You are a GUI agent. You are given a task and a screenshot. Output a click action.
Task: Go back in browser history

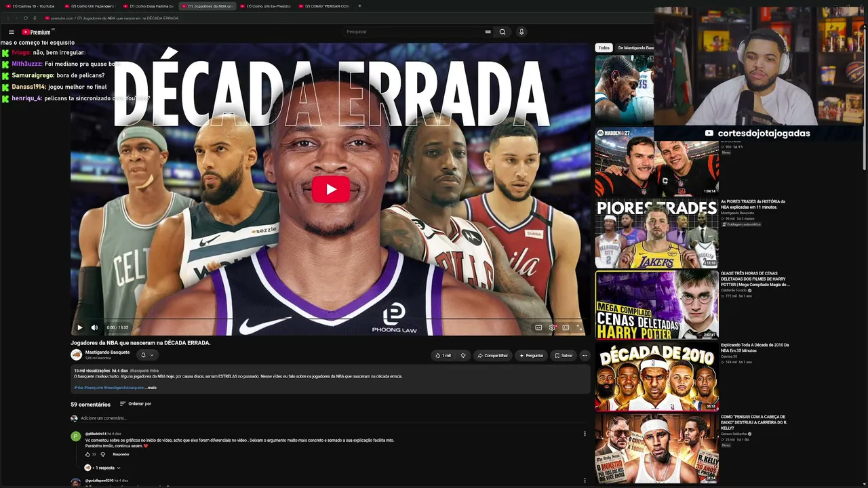point(8,18)
